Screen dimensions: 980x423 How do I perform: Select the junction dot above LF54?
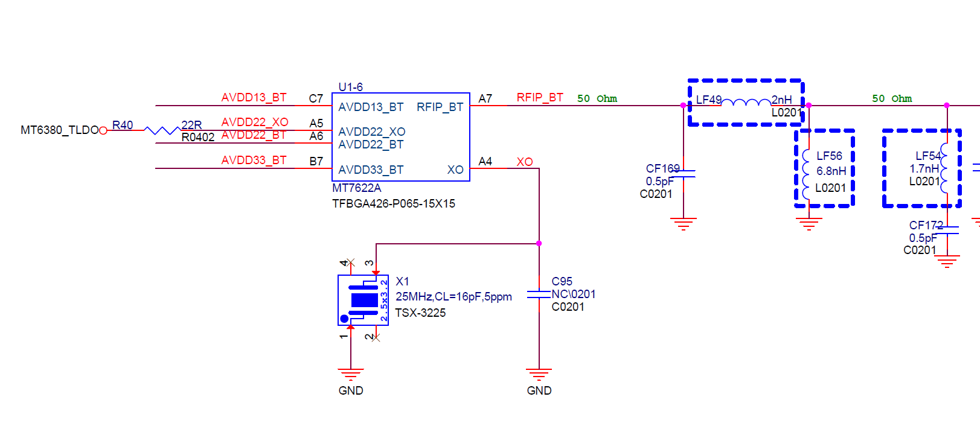point(947,106)
